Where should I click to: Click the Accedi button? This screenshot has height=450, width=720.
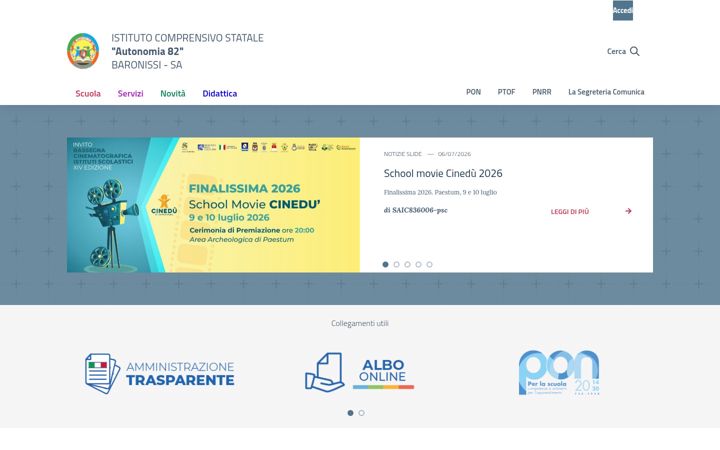click(623, 10)
